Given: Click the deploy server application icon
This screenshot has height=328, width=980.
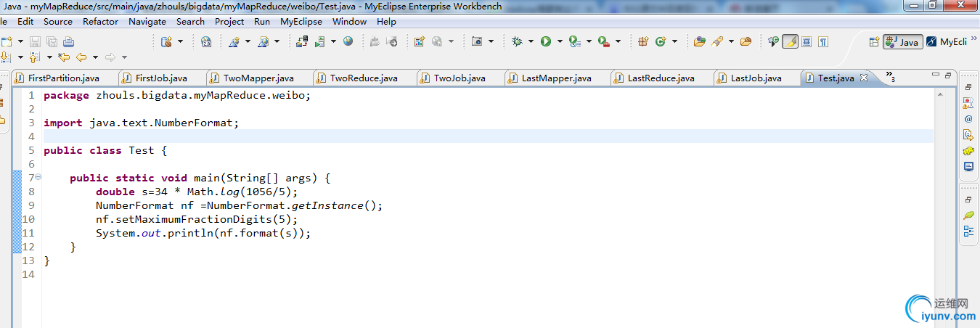Looking at the screenshot, I should (302, 41).
